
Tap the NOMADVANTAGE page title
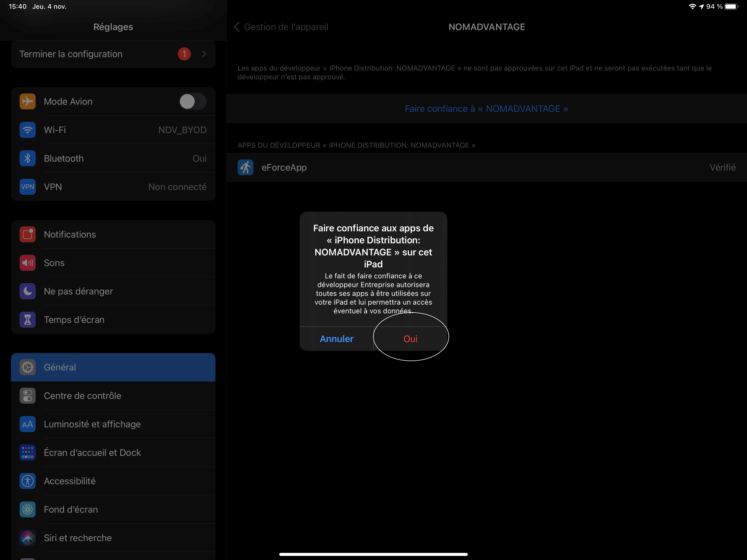click(x=487, y=27)
